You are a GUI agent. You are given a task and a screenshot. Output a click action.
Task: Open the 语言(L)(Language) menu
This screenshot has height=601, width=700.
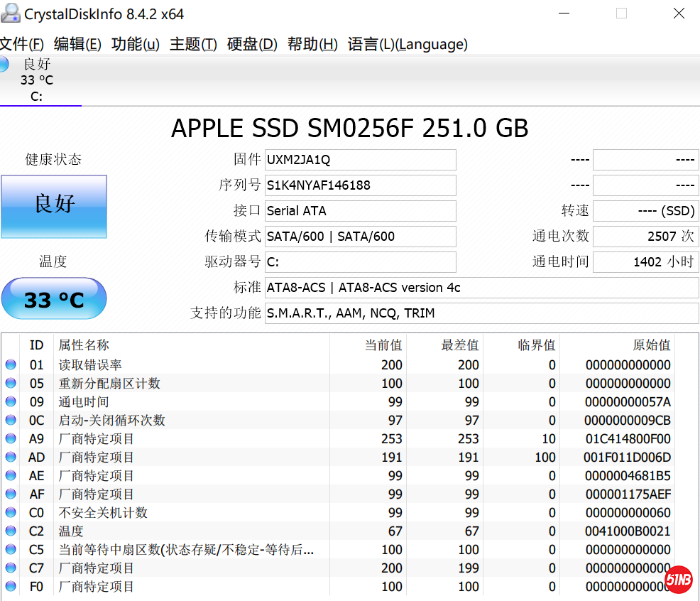pyautogui.click(x=408, y=44)
